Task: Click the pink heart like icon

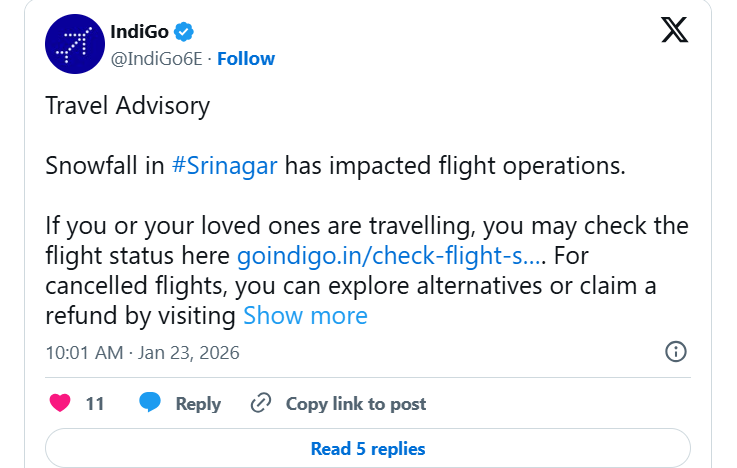Action: 60,403
